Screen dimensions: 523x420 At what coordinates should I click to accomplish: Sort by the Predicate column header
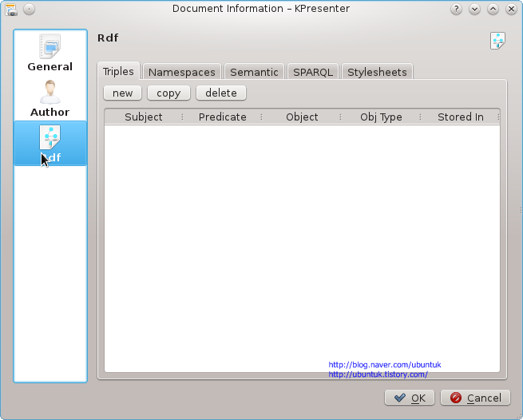click(x=223, y=117)
